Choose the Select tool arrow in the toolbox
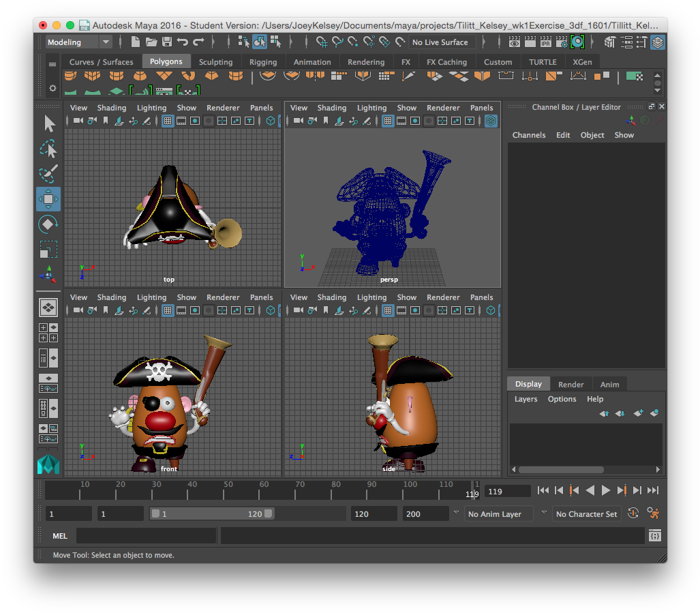 click(48, 123)
